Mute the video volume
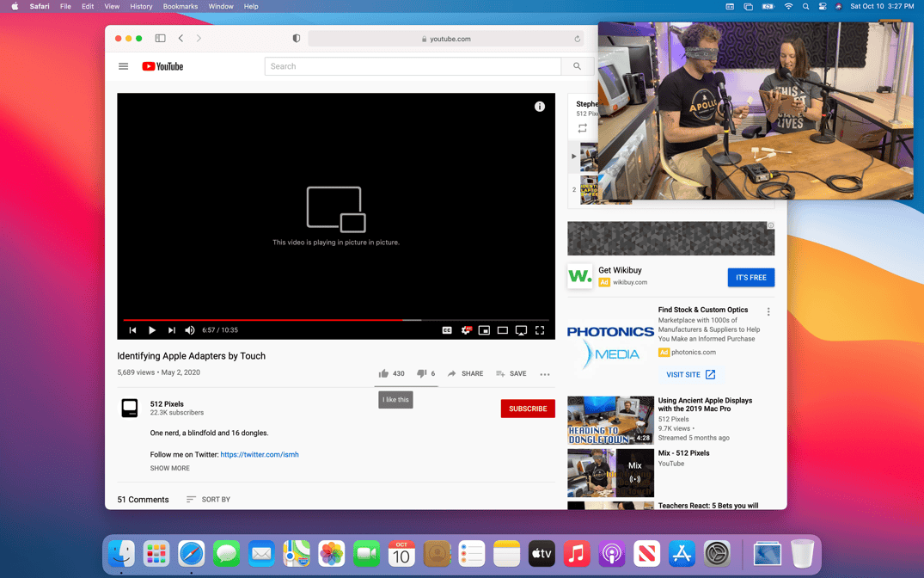 click(190, 330)
